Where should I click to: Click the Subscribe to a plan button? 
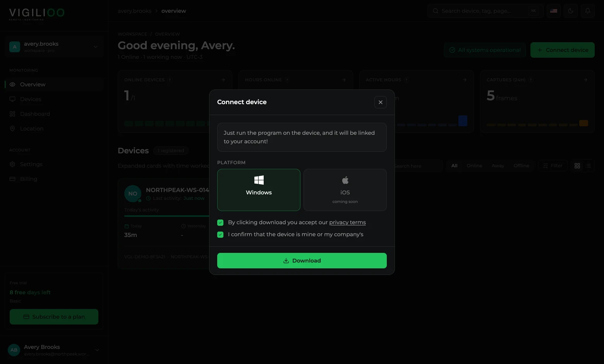pyautogui.click(x=54, y=317)
